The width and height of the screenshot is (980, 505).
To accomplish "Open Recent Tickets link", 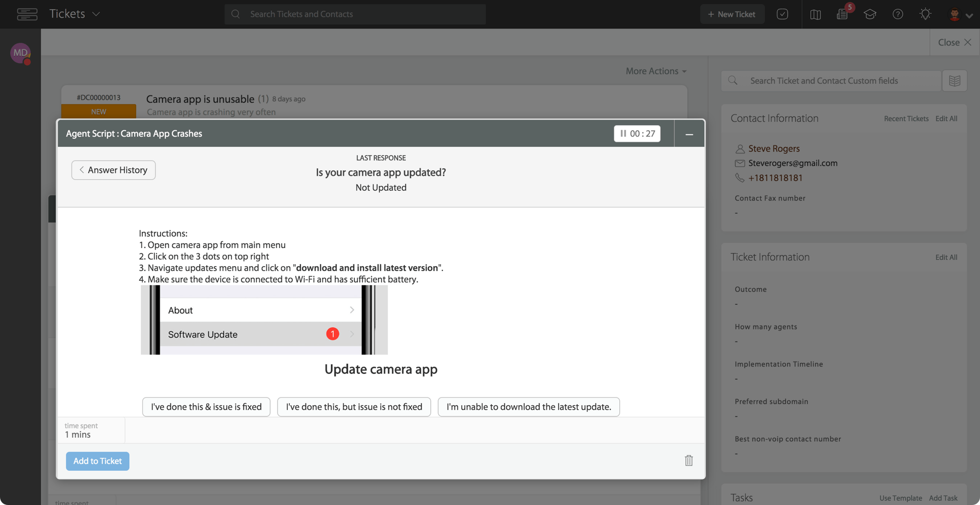I will point(906,118).
